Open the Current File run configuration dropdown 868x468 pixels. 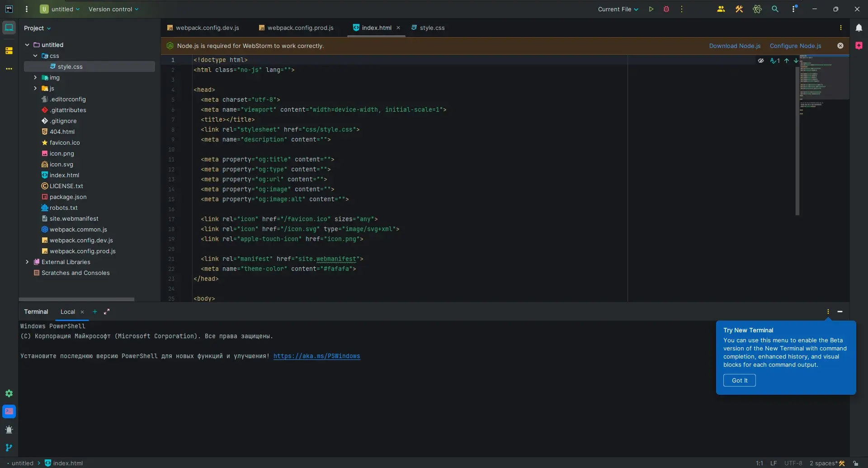pos(618,9)
